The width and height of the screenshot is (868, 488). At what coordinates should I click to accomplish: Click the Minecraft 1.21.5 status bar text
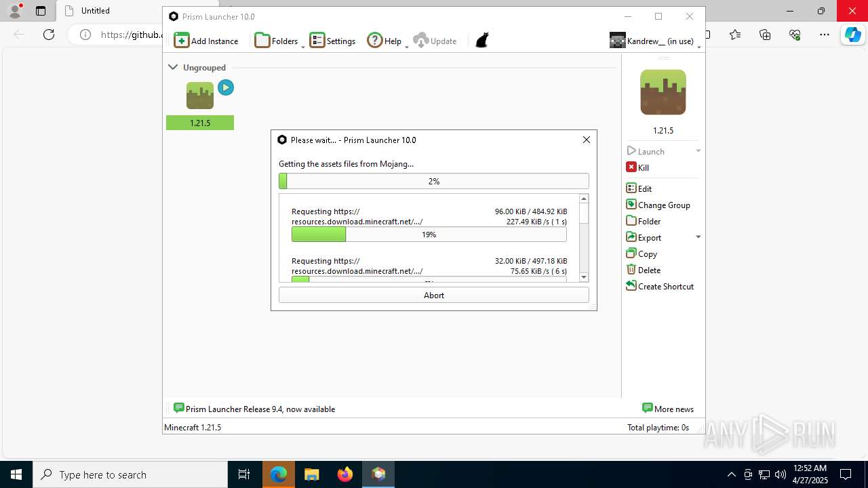pos(193,427)
